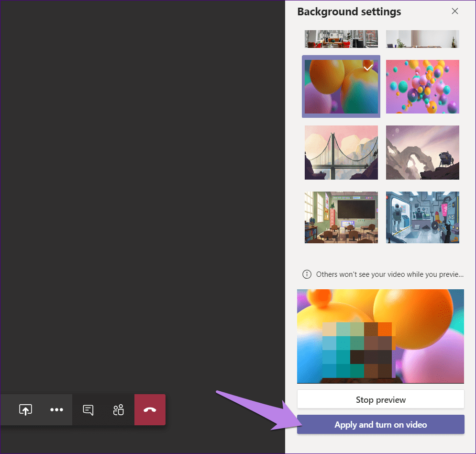Image resolution: width=476 pixels, height=454 pixels.
Task: Open the More actions ellipsis menu
Action: point(56,409)
